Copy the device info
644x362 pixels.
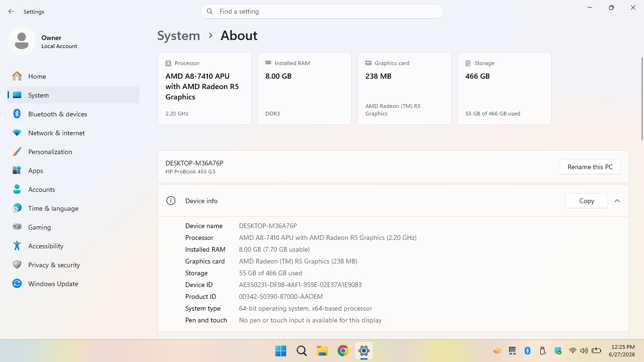[x=586, y=201]
